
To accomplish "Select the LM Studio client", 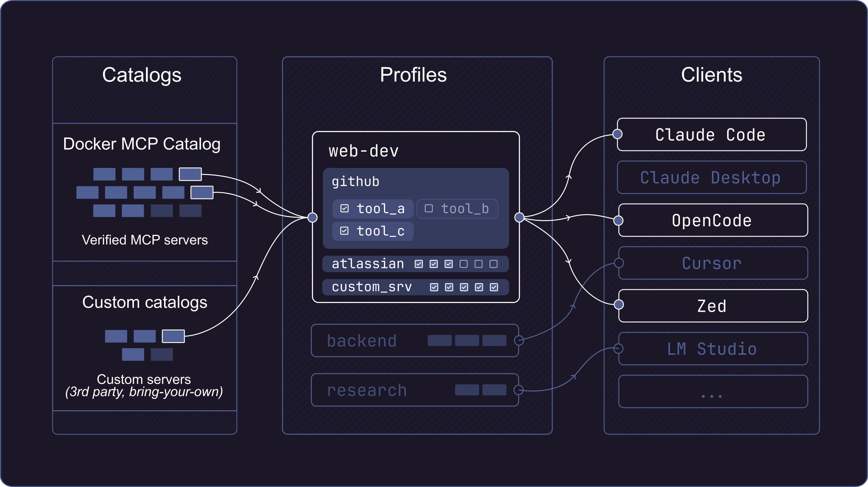I will 713,348.
